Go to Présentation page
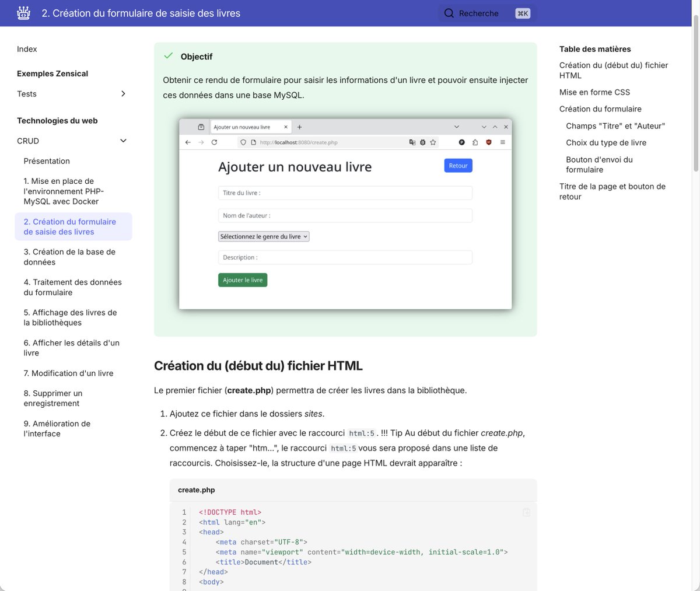 coord(47,161)
